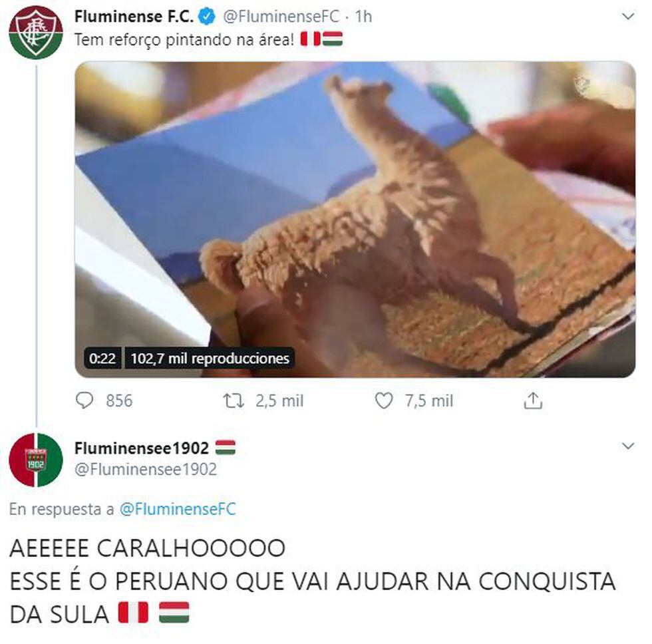Open the @FluminenseFC handle in header
652x644 pixels.
(281, 17)
